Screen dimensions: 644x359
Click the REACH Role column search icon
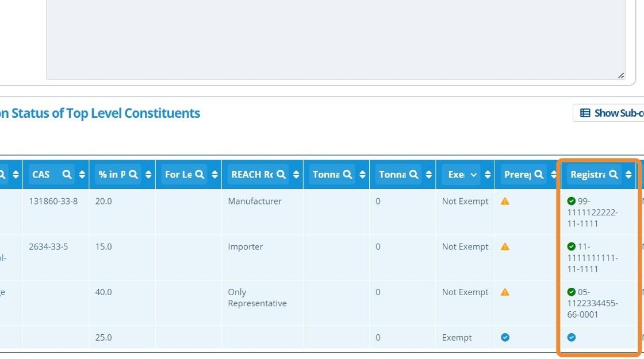tap(281, 175)
